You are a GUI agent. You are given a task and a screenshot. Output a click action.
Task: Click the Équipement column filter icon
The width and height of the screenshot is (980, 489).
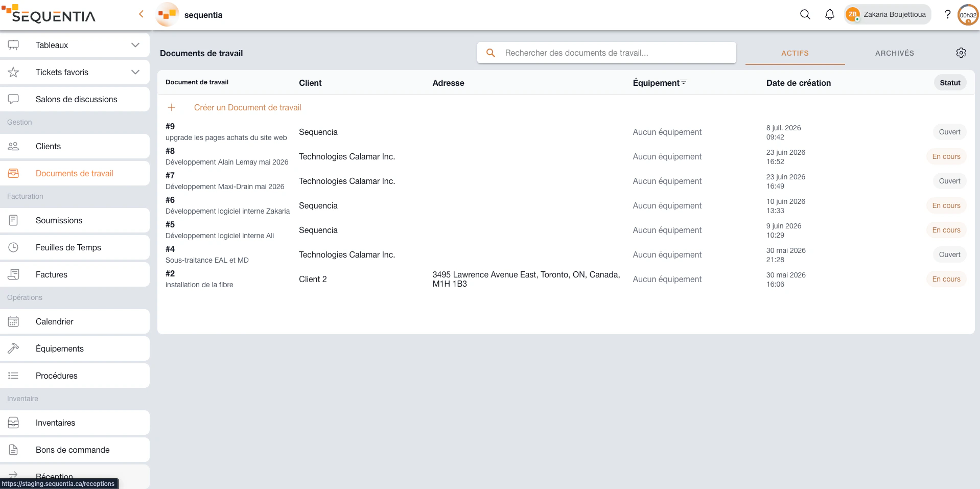pos(684,82)
